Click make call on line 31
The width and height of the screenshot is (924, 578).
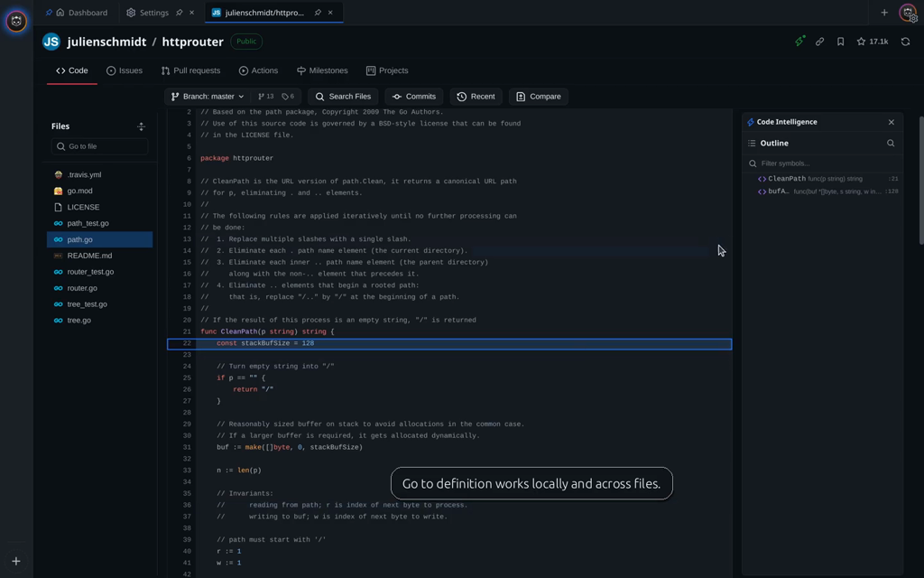pos(253,447)
